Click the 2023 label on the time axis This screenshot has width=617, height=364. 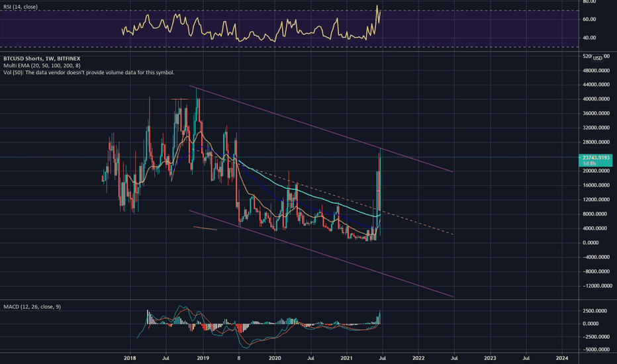pos(490,358)
